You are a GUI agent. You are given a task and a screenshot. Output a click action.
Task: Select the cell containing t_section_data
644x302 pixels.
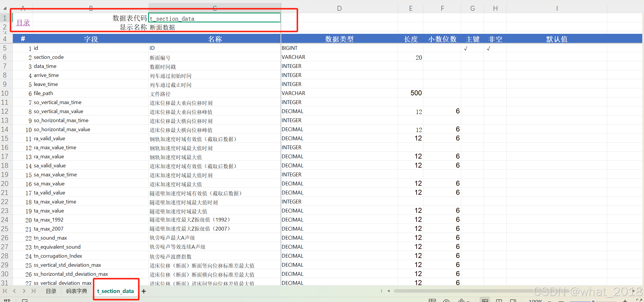pos(214,18)
